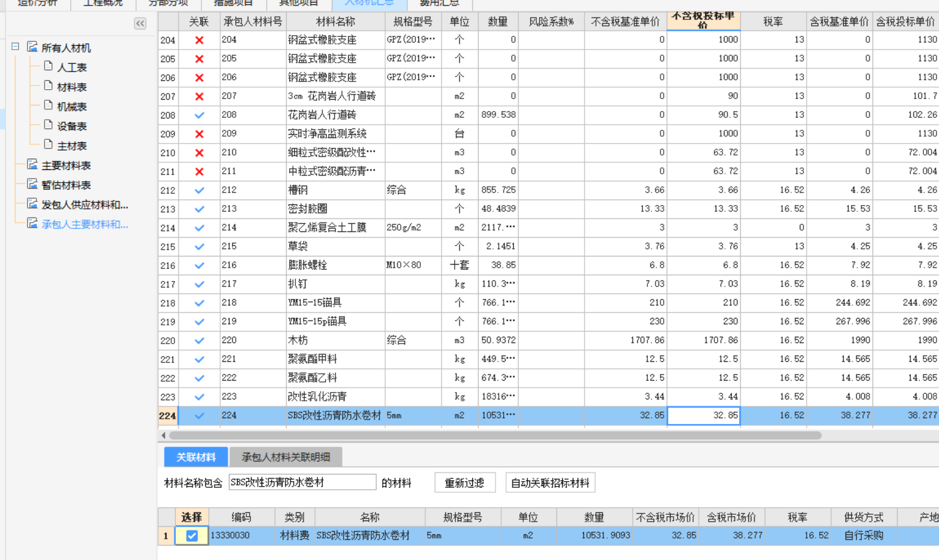Image resolution: width=939 pixels, height=560 pixels.
Task: Click the 税率 column header in main table
Action: coord(773,21)
